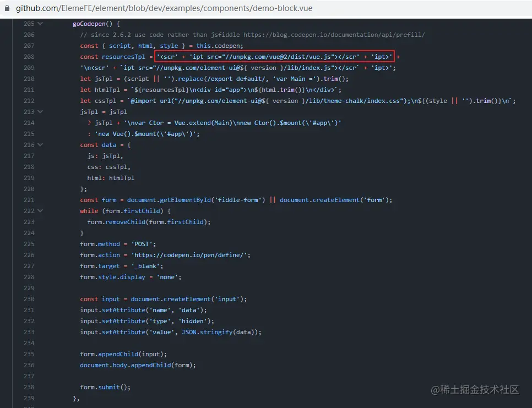Click the element-ui index.js string on line 209
The width and height of the screenshot is (532, 408).
(238, 68)
